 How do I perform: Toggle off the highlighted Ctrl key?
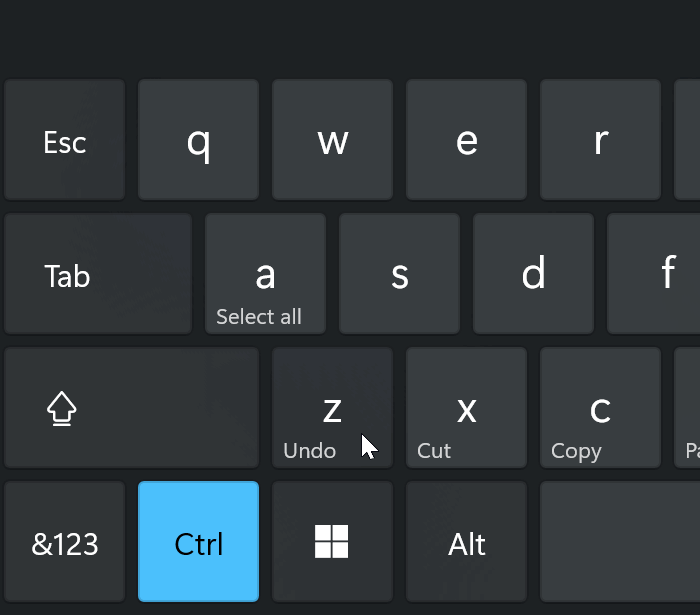pyautogui.click(x=198, y=541)
